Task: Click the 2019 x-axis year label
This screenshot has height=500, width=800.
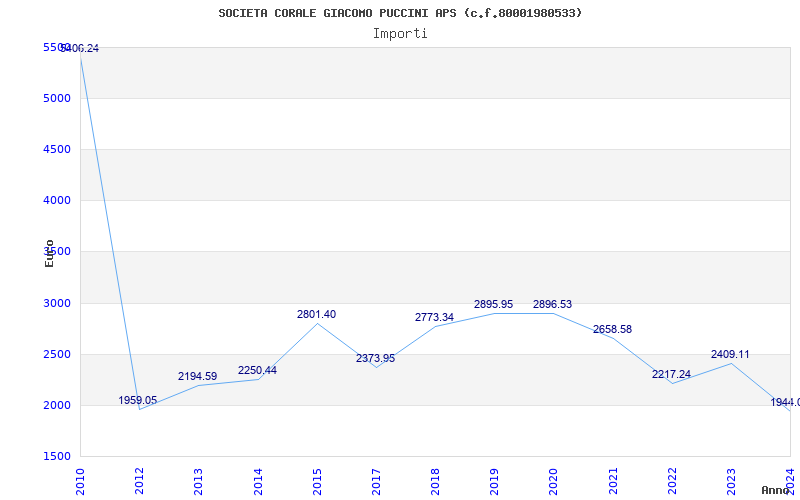Action: click(x=494, y=481)
